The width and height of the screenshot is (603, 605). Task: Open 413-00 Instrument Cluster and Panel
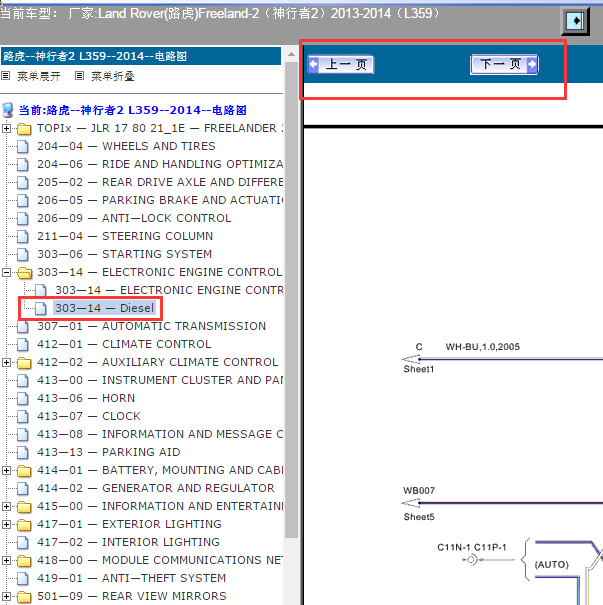(160, 380)
